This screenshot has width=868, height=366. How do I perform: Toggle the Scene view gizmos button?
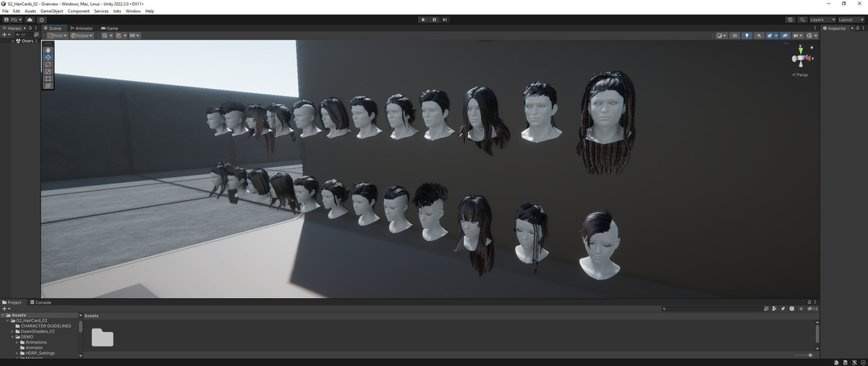tap(809, 35)
